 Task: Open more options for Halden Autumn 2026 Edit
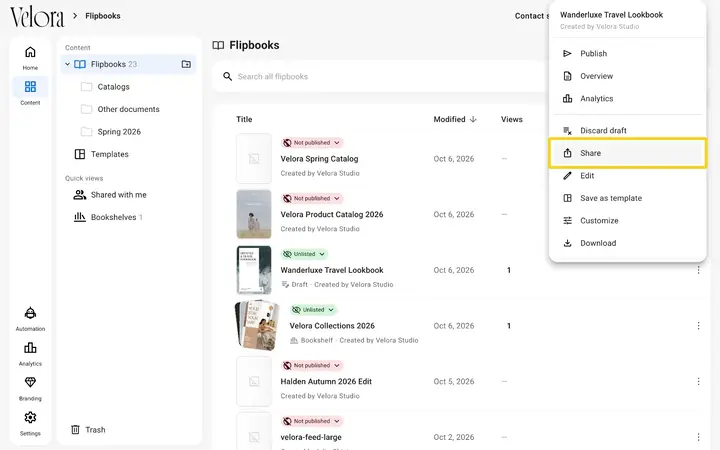(698, 382)
